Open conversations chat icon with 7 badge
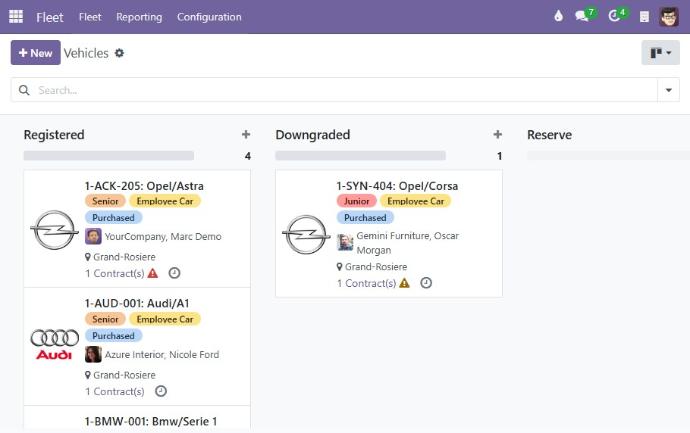 tap(582, 17)
